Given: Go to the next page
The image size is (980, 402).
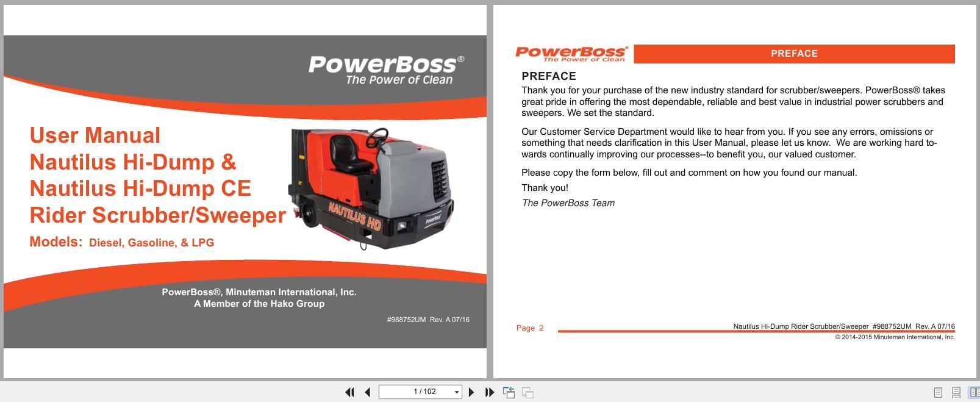Looking at the screenshot, I should click(x=471, y=392).
